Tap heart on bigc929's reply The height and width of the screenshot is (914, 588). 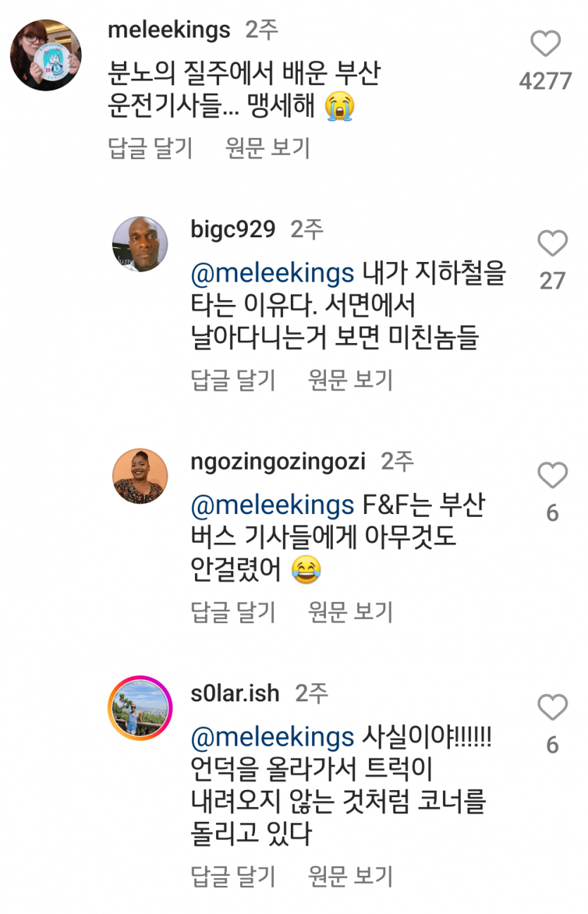[552, 244]
